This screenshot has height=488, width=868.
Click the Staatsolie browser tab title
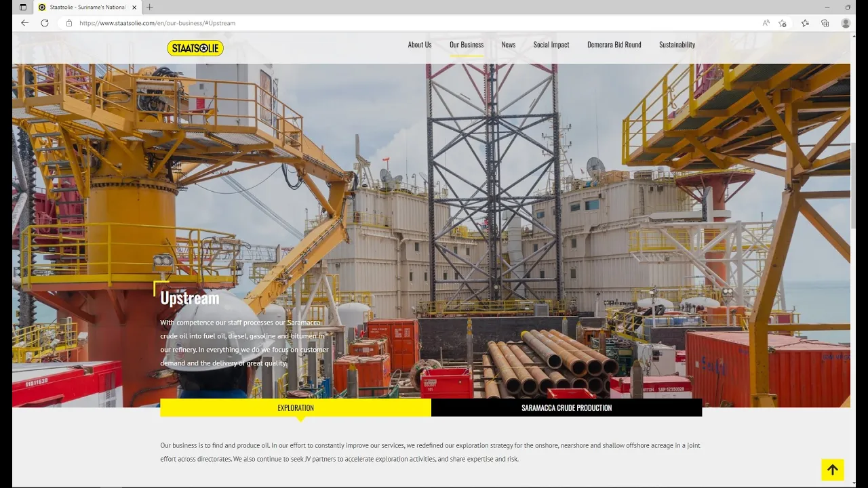point(88,7)
